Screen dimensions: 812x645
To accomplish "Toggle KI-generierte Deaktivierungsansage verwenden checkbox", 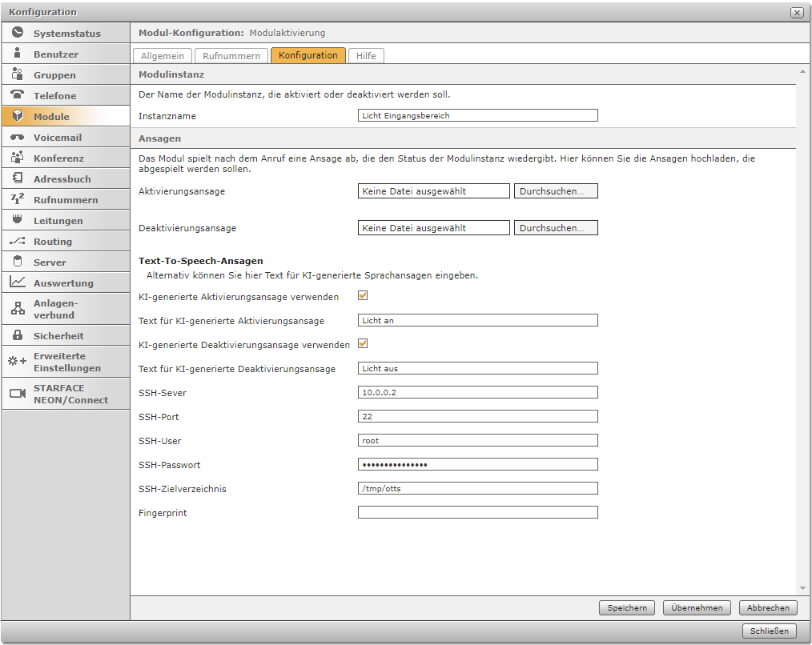I will click(x=363, y=344).
